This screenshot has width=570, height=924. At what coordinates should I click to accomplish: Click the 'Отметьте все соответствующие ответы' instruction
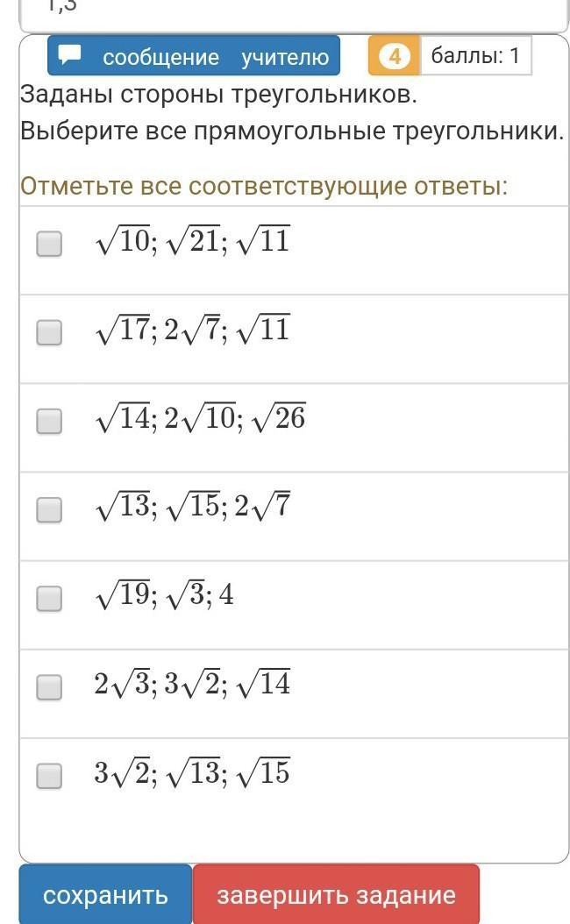point(264,186)
